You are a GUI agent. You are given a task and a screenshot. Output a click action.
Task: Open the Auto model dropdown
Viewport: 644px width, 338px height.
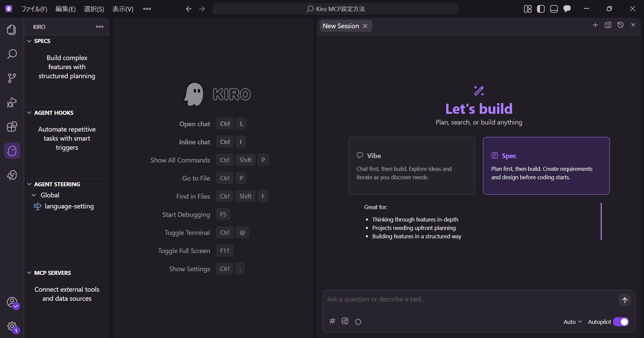click(x=572, y=322)
